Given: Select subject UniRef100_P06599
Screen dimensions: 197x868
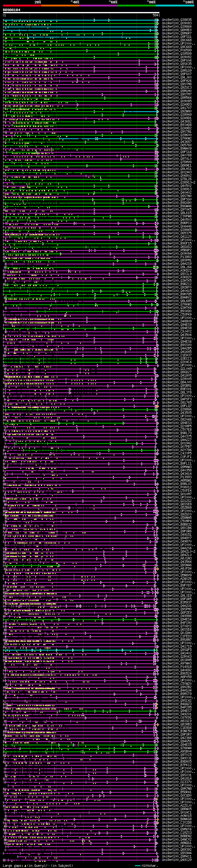Looking at the screenshot, I should click(x=177, y=50).
